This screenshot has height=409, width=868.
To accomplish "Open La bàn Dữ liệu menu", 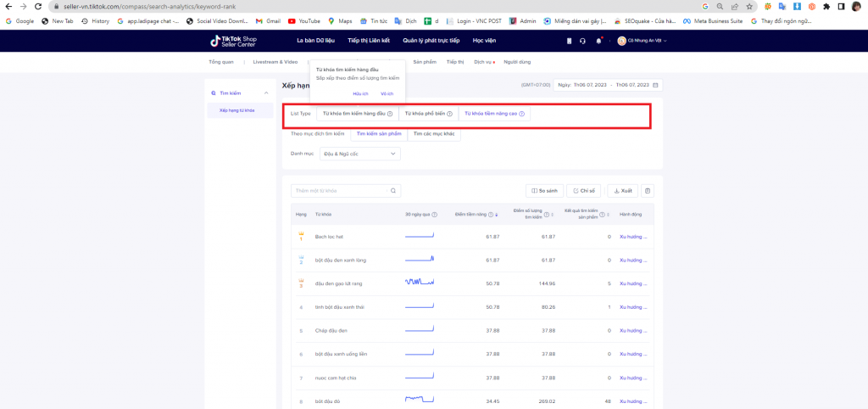I will click(314, 41).
